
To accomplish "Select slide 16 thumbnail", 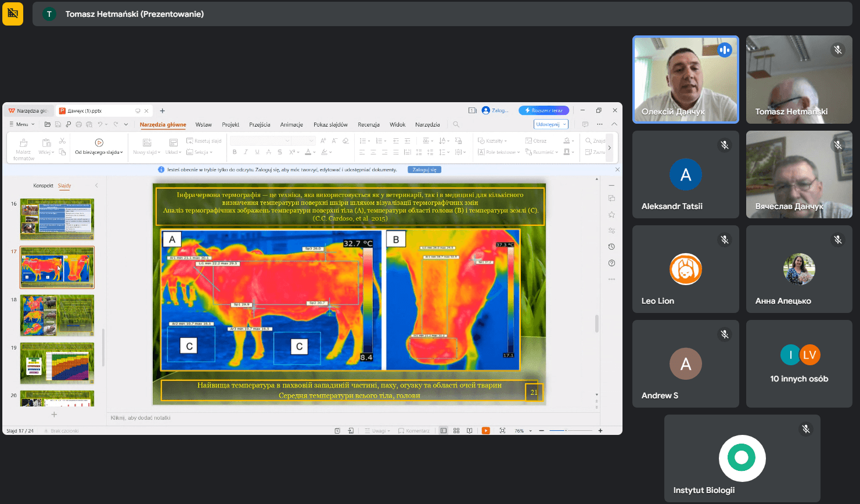I will [57, 219].
